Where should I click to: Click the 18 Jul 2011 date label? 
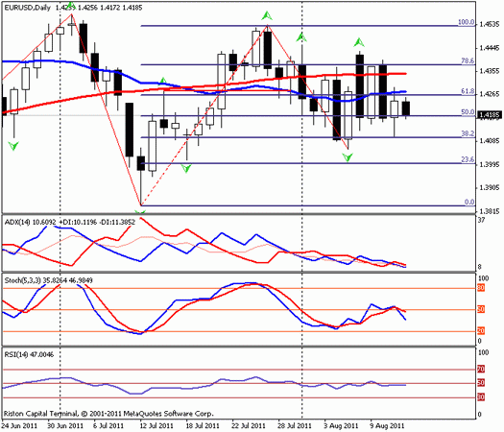click(x=203, y=426)
